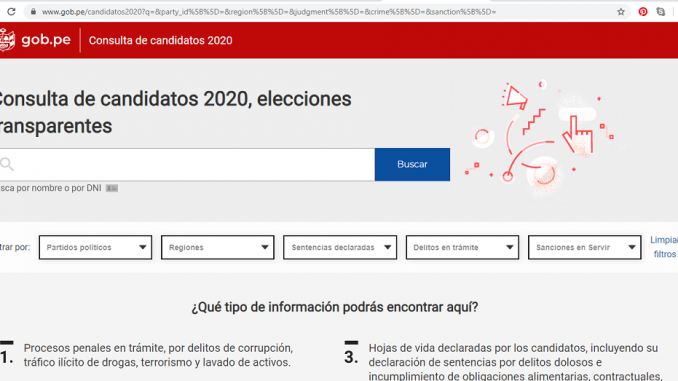The width and height of the screenshot is (678, 381).
Task: Click the illustration with the pointing hand
Action: coord(540,138)
